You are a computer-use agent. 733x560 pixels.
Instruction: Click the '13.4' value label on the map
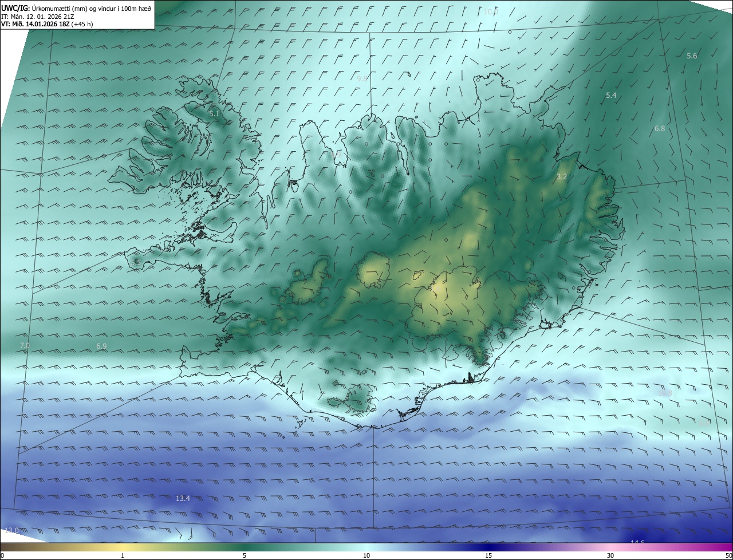(183, 499)
